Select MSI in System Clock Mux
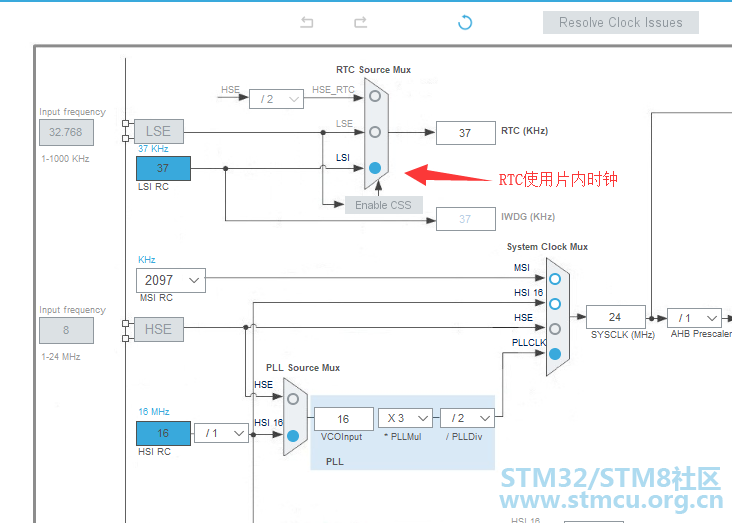The image size is (732, 523). pos(555,279)
